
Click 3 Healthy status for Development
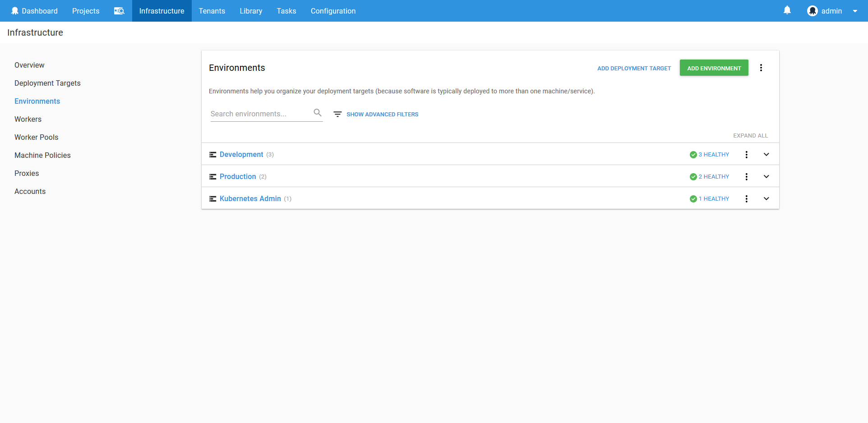point(713,154)
